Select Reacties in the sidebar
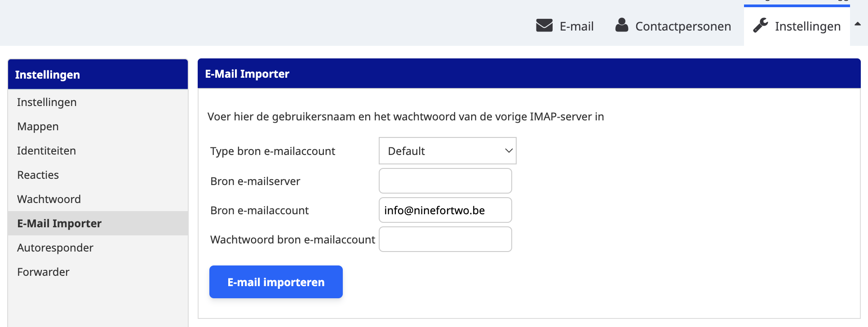 click(38, 175)
